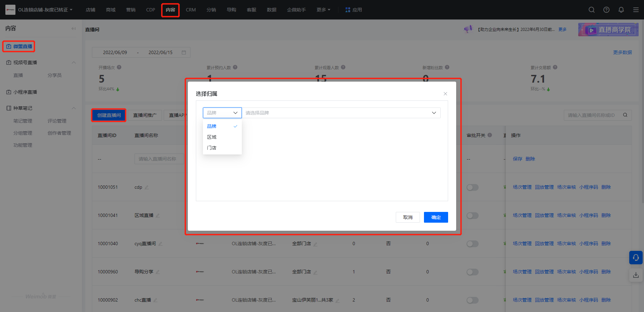Select 门店 option in dropdown list
Image resolution: width=644 pixels, height=312 pixels.
[222, 148]
